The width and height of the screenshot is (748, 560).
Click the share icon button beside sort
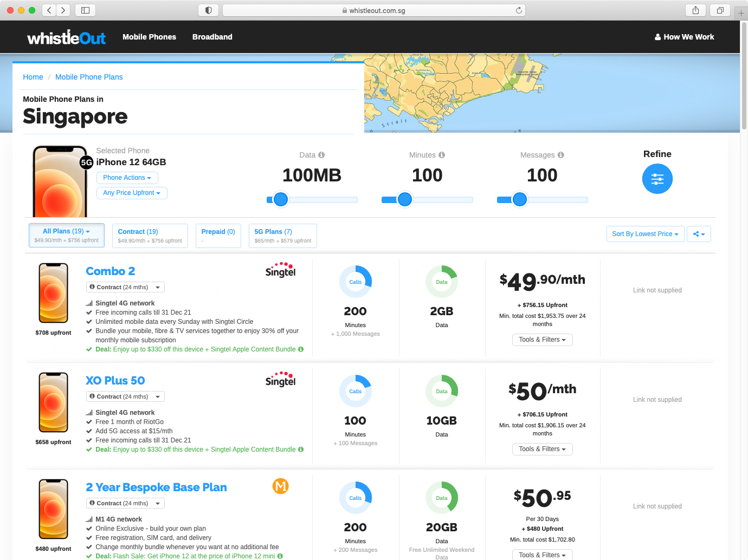[x=699, y=234]
